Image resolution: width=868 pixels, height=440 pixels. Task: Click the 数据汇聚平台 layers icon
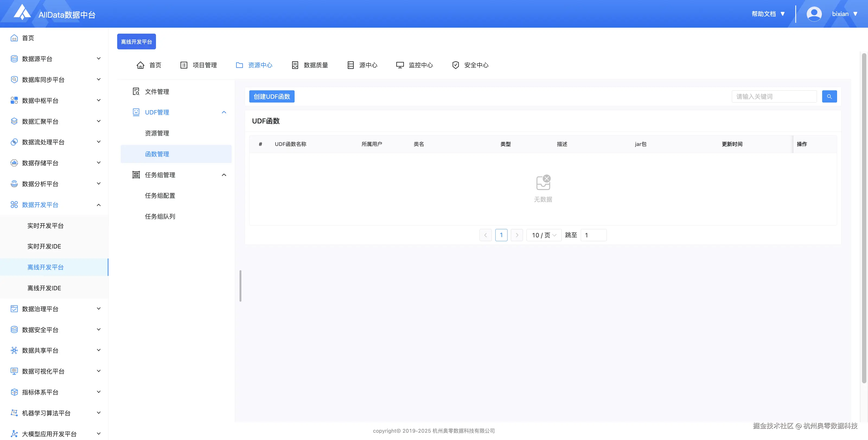point(14,121)
